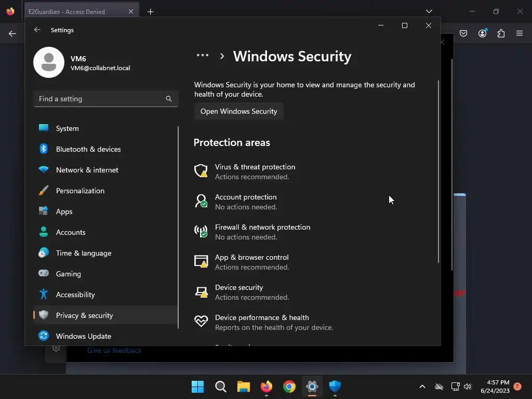Go back with the Settings back arrow
This screenshot has width=532, height=399.
(37, 30)
